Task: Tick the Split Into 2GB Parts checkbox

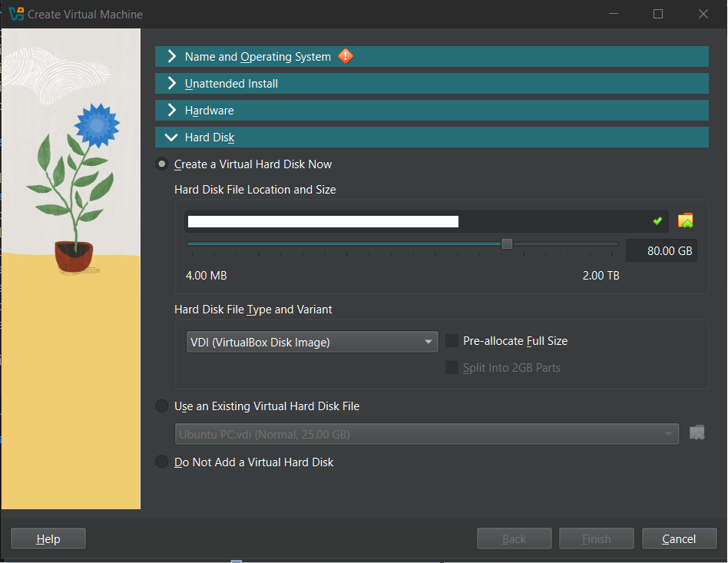Action: [x=452, y=367]
